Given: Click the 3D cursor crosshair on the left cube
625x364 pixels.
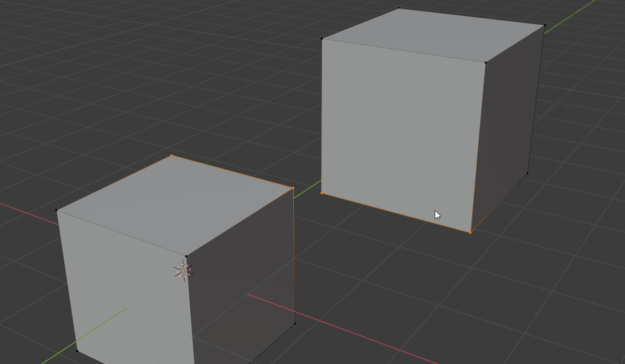Looking at the screenshot, I should [x=183, y=271].
